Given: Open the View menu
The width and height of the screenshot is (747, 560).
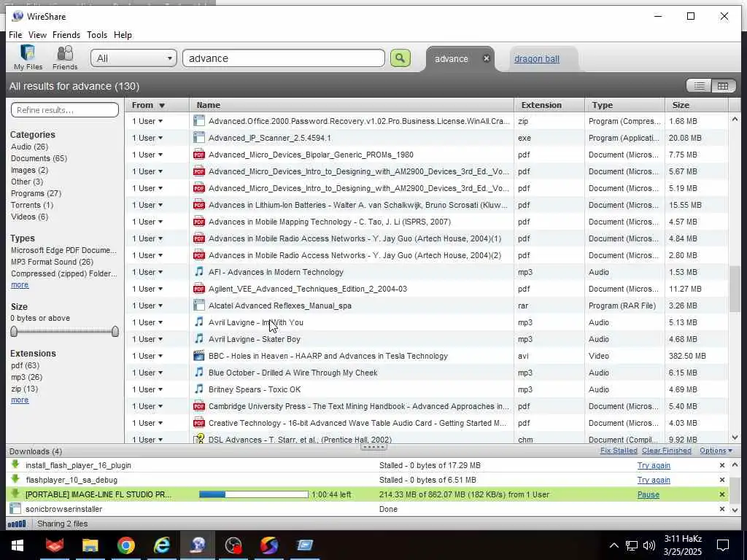Looking at the screenshot, I should click(x=37, y=35).
